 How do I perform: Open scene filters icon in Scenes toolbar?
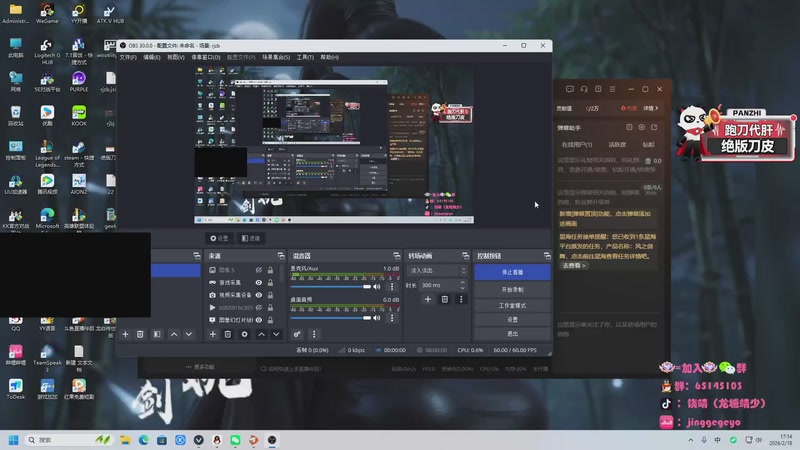point(157,334)
